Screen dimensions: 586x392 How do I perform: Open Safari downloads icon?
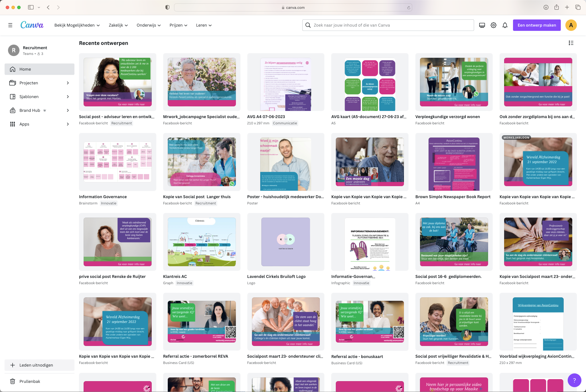pyautogui.click(x=546, y=7)
